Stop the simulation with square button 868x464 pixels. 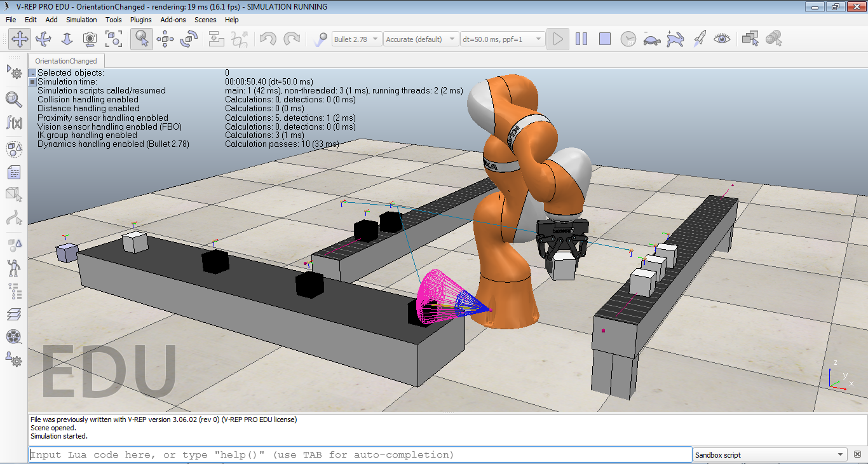coord(605,39)
